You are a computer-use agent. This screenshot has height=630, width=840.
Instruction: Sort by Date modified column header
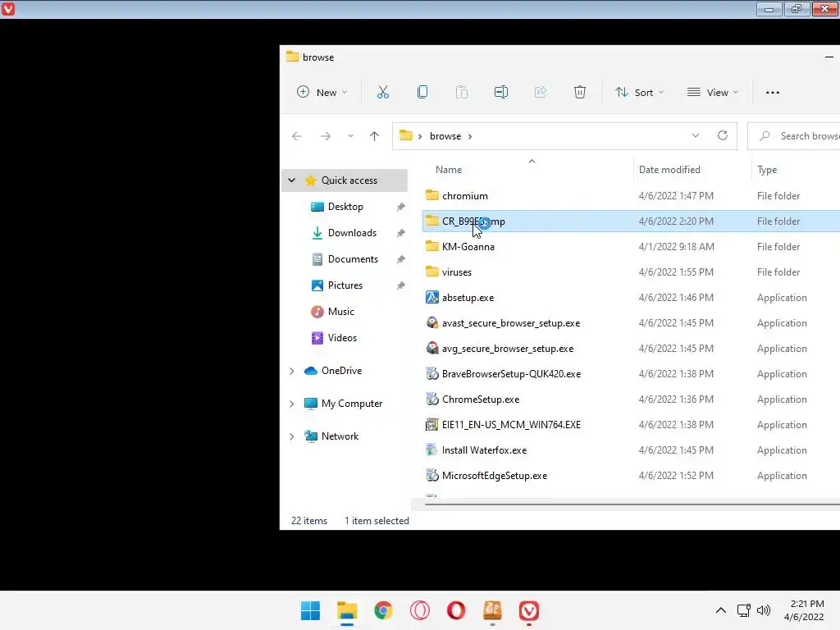(669, 169)
